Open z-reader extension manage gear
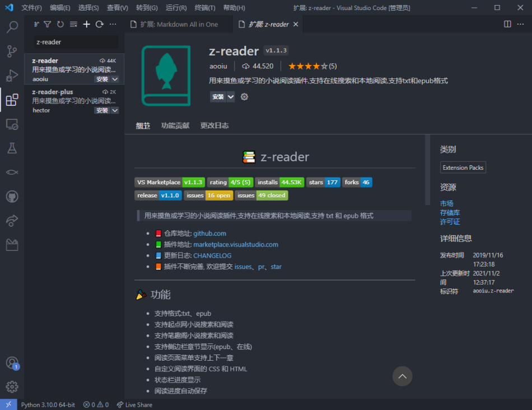532x410 pixels. (x=244, y=97)
